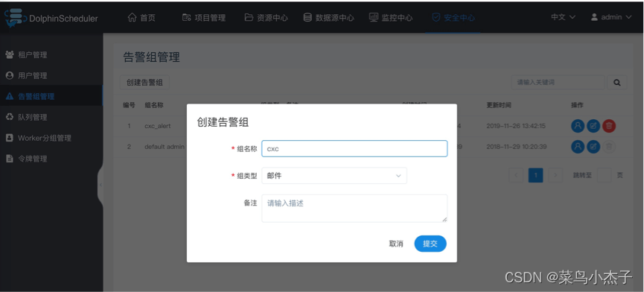Click the 组名称 input containing cxc

click(x=354, y=149)
